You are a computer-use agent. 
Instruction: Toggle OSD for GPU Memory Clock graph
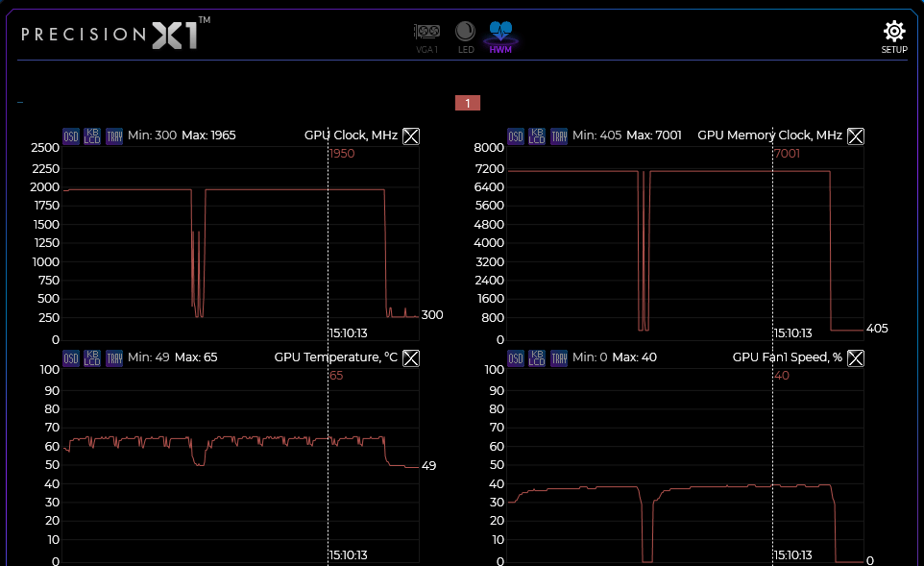516,136
